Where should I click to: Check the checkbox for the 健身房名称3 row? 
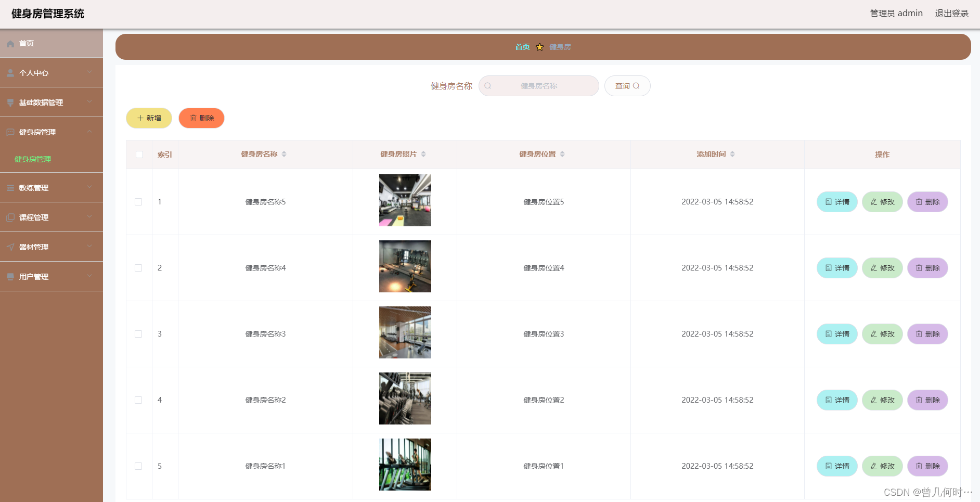[x=138, y=334]
